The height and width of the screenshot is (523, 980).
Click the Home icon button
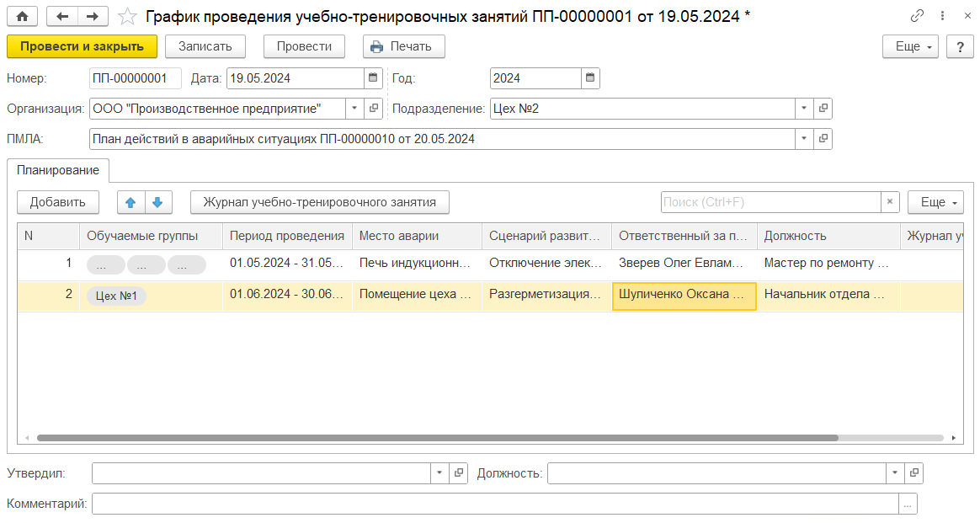pyautogui.click(x=23, y=16)
